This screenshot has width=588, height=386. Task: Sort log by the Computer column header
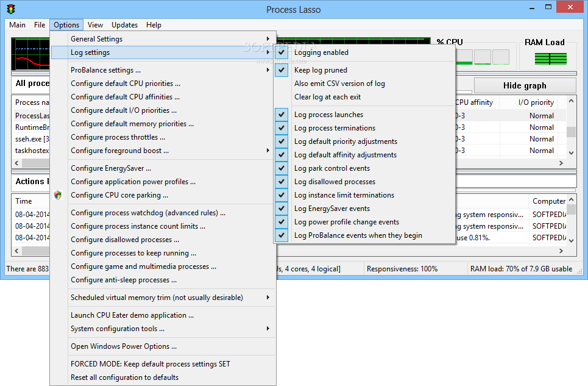pyautogui.click(x=548, y=201)
